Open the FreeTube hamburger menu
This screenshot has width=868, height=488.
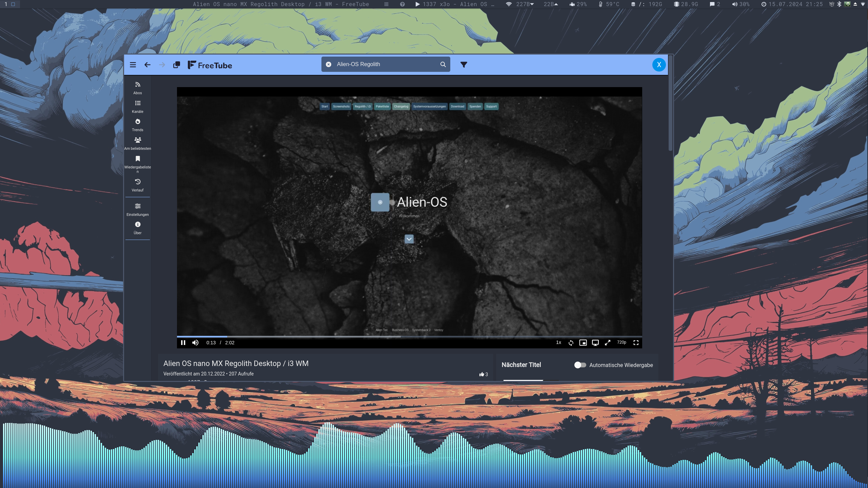pyautogui.click(x=133, y=65)
